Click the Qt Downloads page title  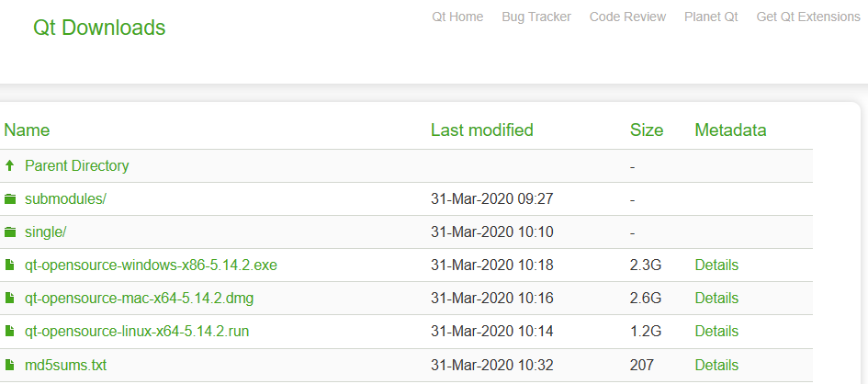[99, 28]
